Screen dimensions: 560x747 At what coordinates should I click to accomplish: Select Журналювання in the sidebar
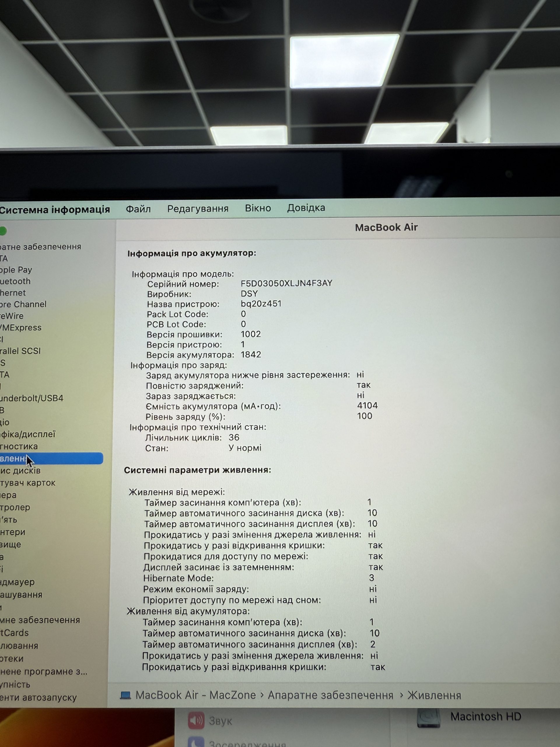19,646
